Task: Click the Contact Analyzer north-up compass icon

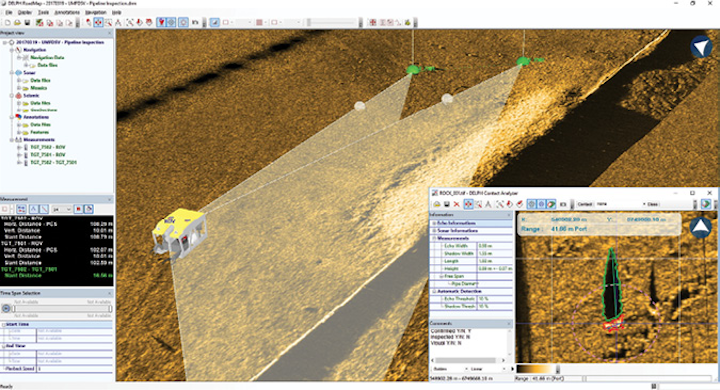Action: click(700, 228)
